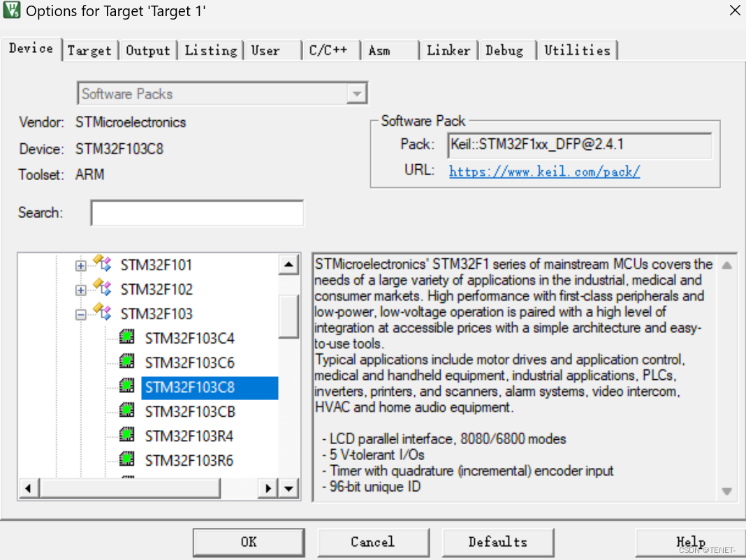Image resolution: width=746 pixels, height=560 pixels.
Task: Switch to the Target tab
Action: pyautogui.click(x=89, y=50)
